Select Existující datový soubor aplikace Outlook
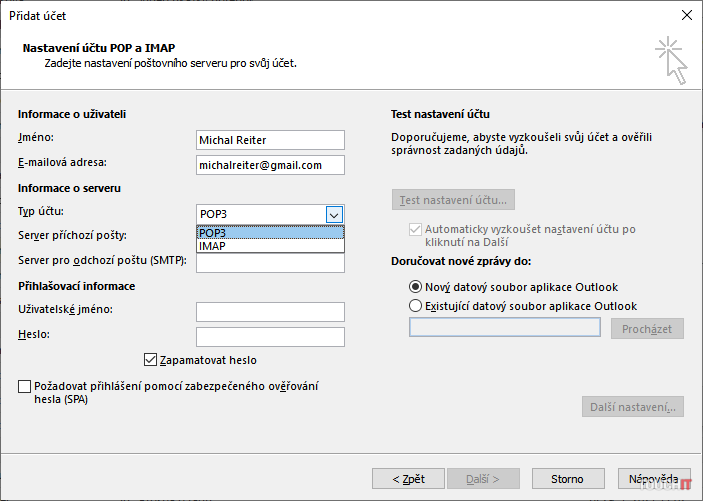 [x=417, y=306]
